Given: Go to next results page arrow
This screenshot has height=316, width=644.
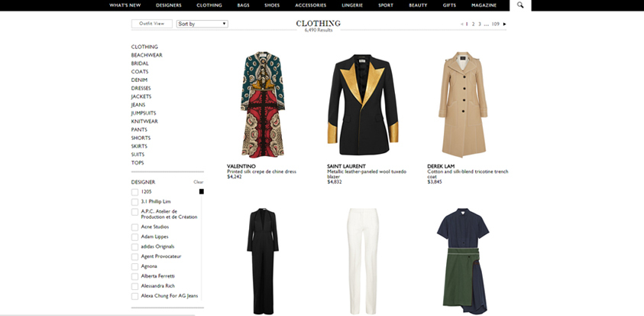Looking at the screenshot, I should [504, 24].
